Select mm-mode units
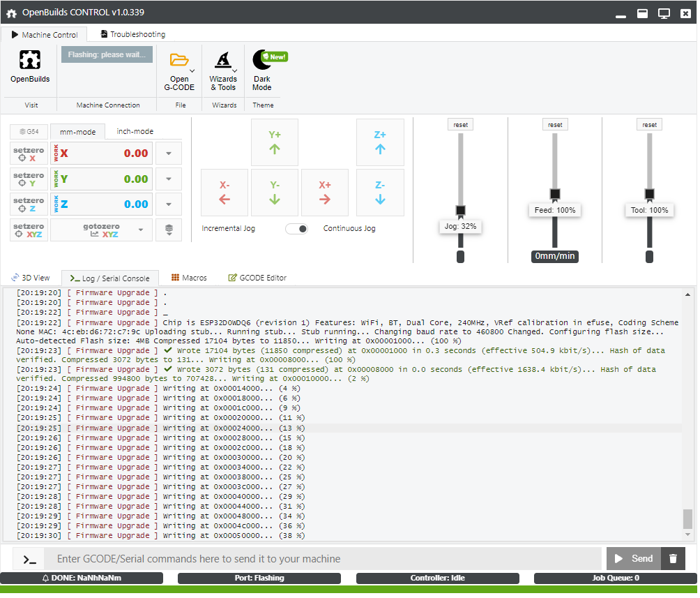700x598 pixels. point(77,132)
